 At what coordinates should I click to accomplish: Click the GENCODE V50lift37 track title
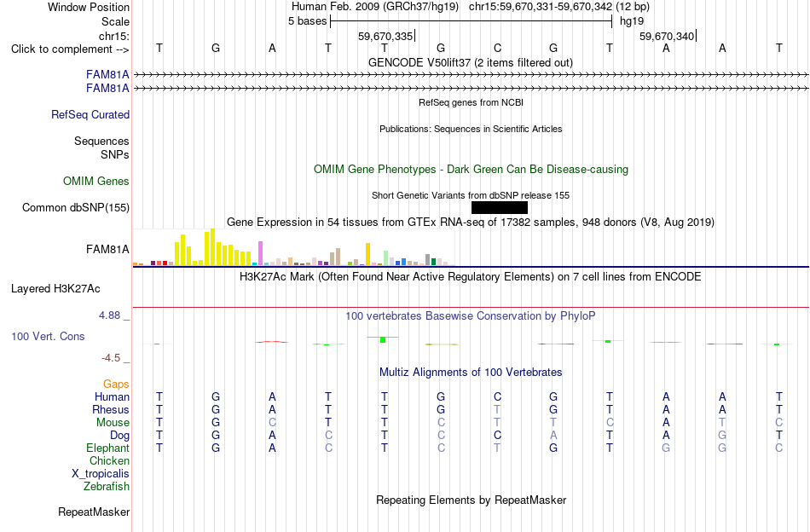(470, 62)
